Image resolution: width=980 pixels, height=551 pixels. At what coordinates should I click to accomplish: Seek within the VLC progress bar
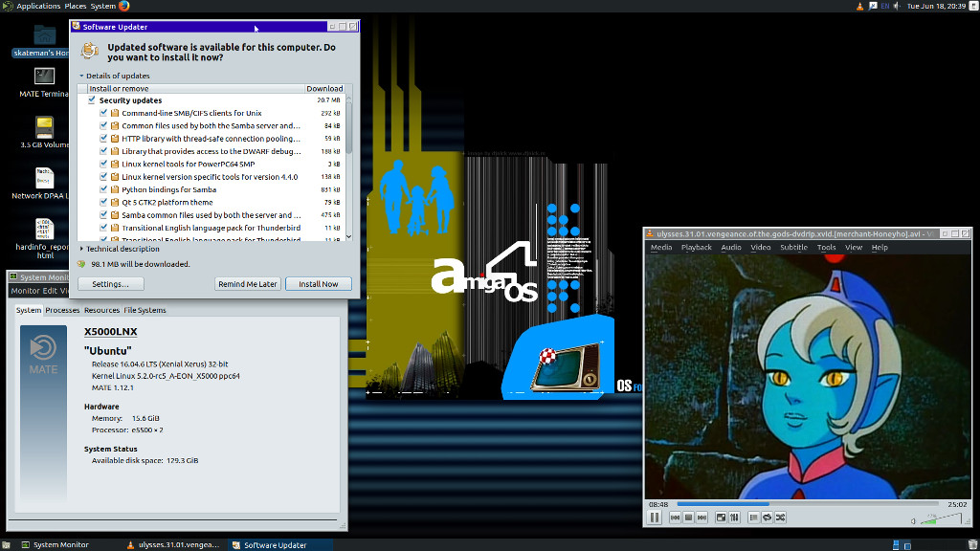(808, 503)
